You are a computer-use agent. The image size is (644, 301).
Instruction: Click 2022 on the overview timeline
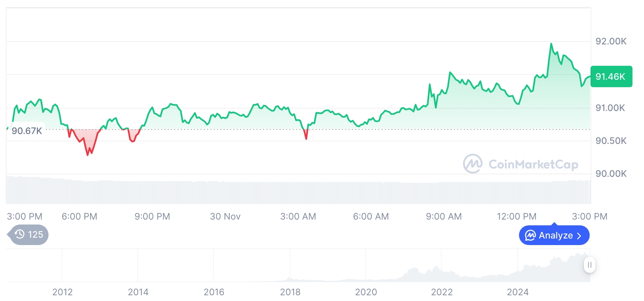coord(442,292)
